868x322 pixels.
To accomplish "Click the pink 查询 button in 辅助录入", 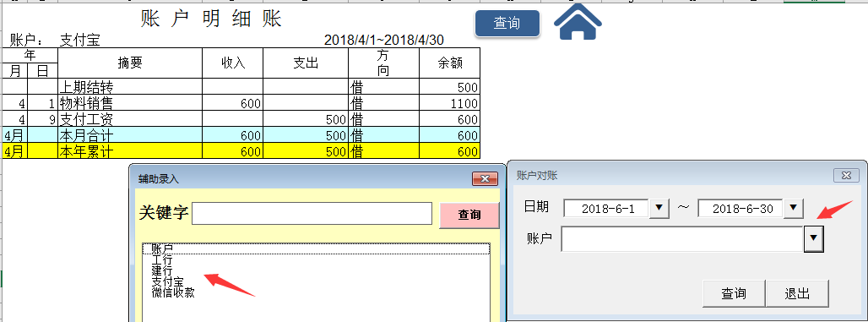I will coord(469,215).
